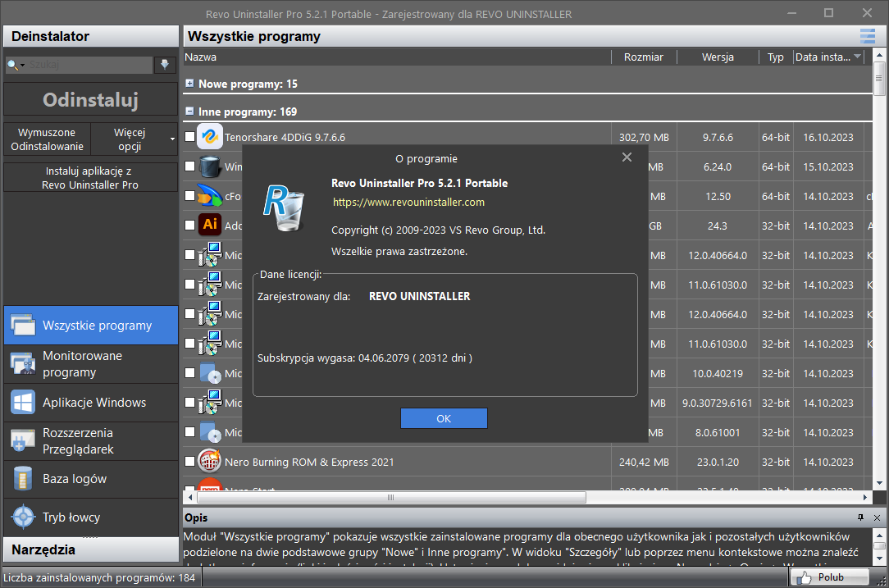
Task: Click the Deinstalator section header
Action: 91,36
